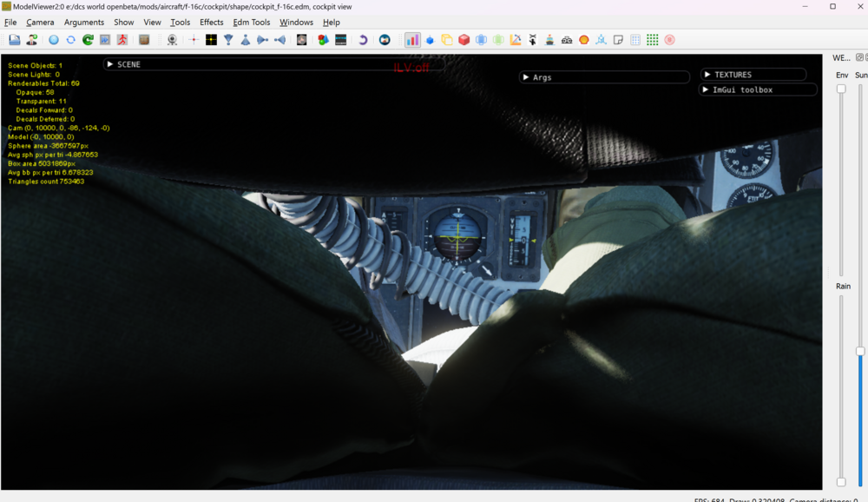Open the Help menu
Image resolution: width=868 pixels, height=502 pixels.
click(x=331, y=23)
